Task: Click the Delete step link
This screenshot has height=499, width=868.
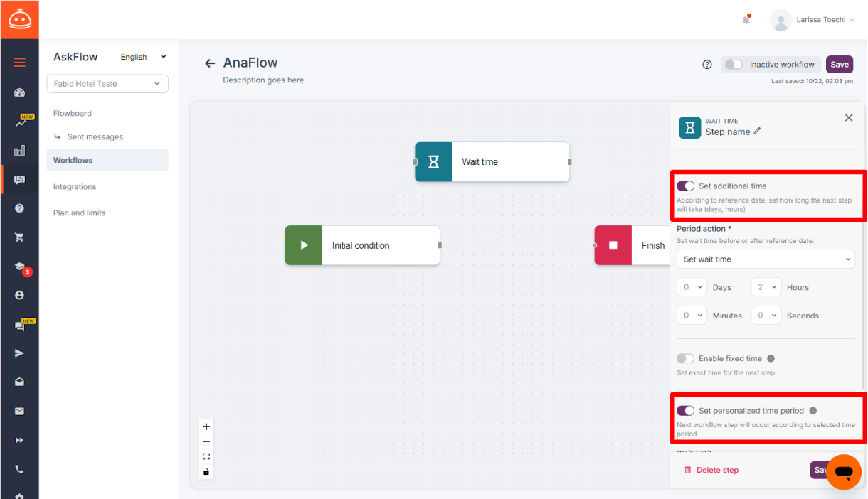Action: [711, 470]
